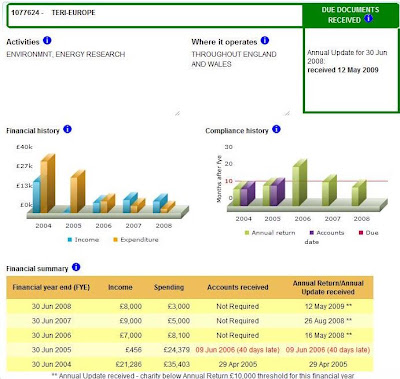400x379 pixels.
Task: Click the 2006 annual return bar
Action: [299, 183]
